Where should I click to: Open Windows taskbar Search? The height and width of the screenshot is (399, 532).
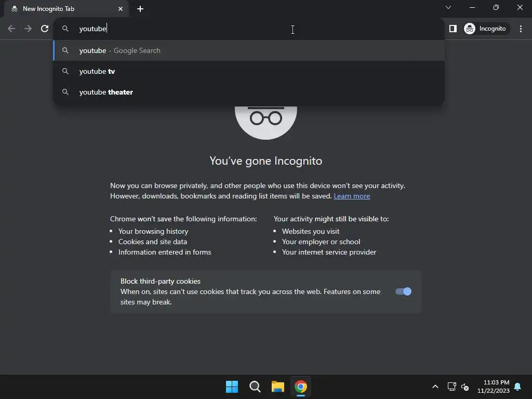(255, 387)
